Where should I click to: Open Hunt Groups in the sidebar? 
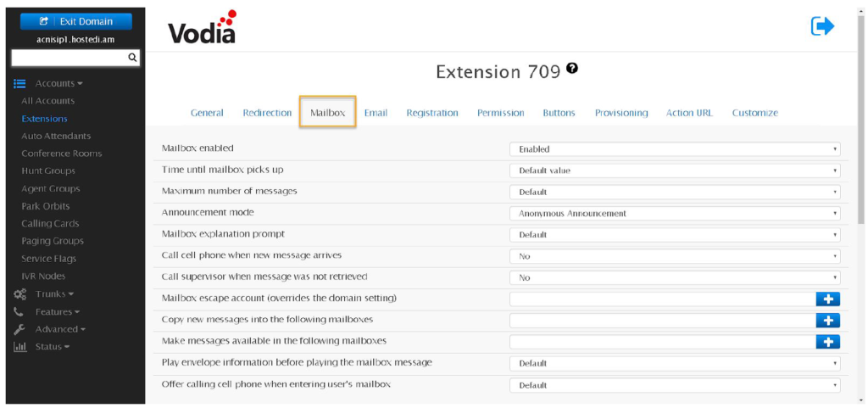pos(48,170)
